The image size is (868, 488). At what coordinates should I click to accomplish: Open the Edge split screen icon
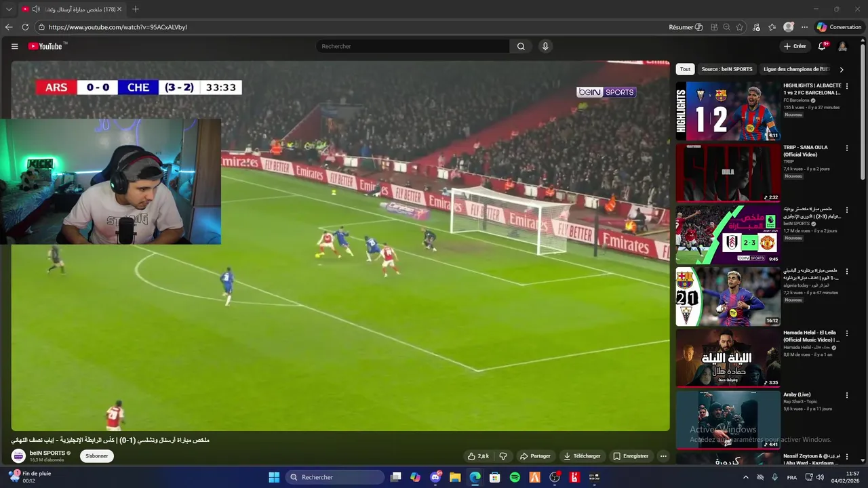[714, 27]
